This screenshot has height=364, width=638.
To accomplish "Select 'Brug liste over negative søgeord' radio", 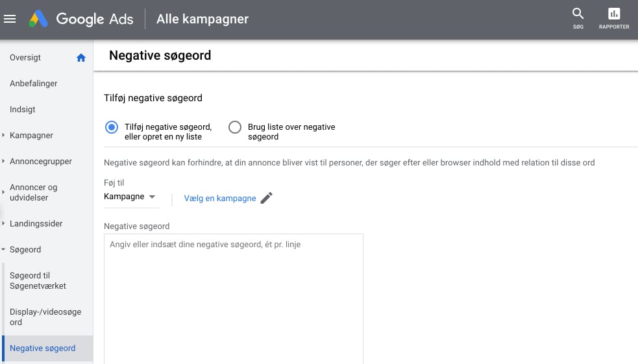I will click(235, 127).
